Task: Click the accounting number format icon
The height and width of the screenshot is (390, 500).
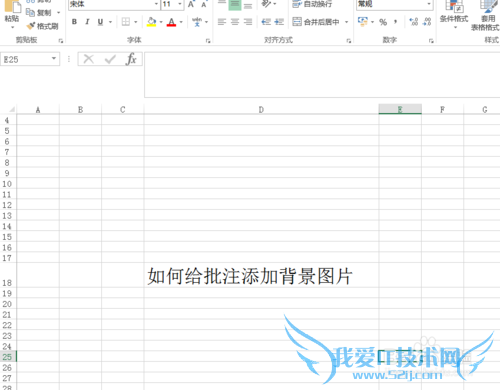Action: [x=362, y=22]
